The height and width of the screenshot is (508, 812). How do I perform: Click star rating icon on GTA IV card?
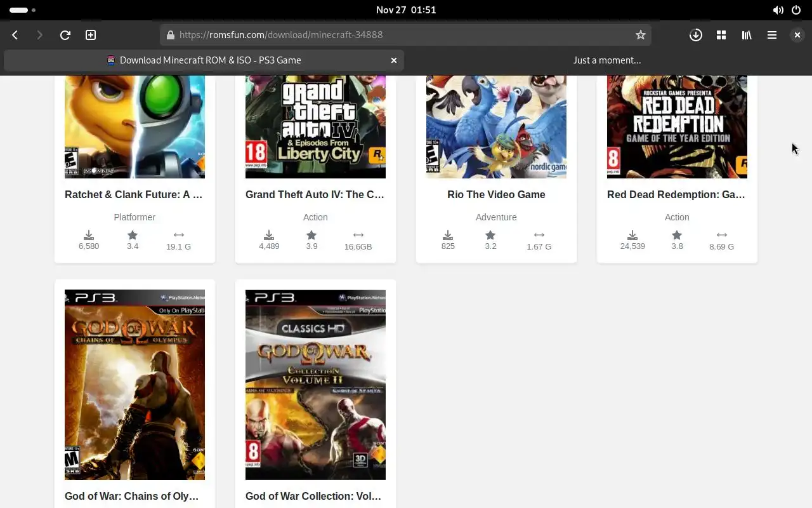tap(311, 235)
